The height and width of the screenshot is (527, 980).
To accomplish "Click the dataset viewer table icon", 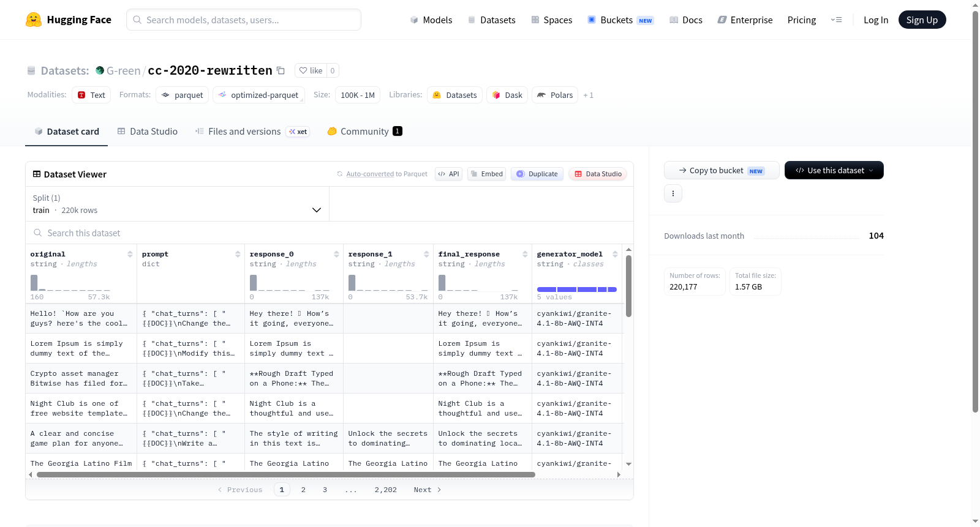I will [37, 174].
